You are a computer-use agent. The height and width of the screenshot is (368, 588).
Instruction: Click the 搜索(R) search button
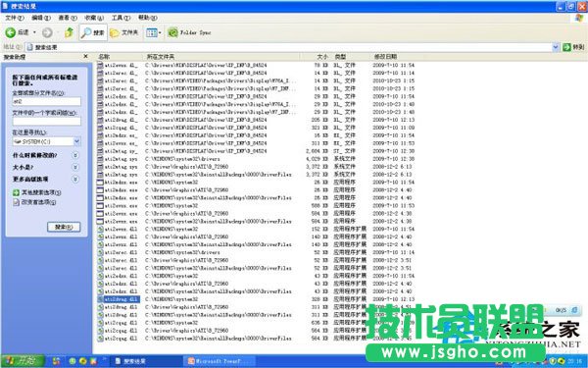tap(64, 227)
